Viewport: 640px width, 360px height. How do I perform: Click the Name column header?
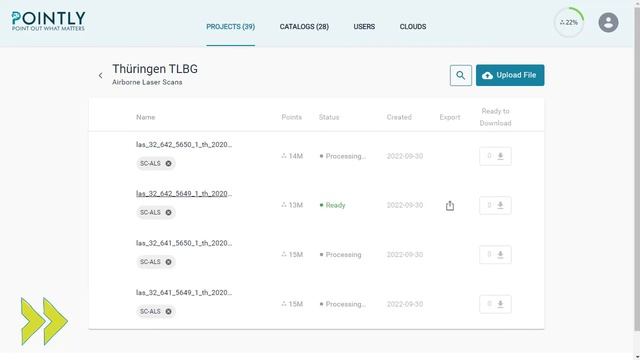146,117
